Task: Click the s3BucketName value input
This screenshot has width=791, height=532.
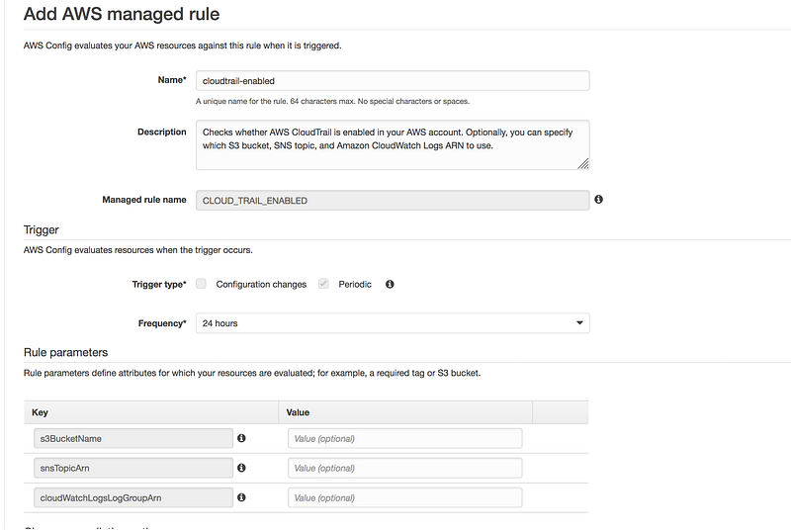Action: coord(404,438)
